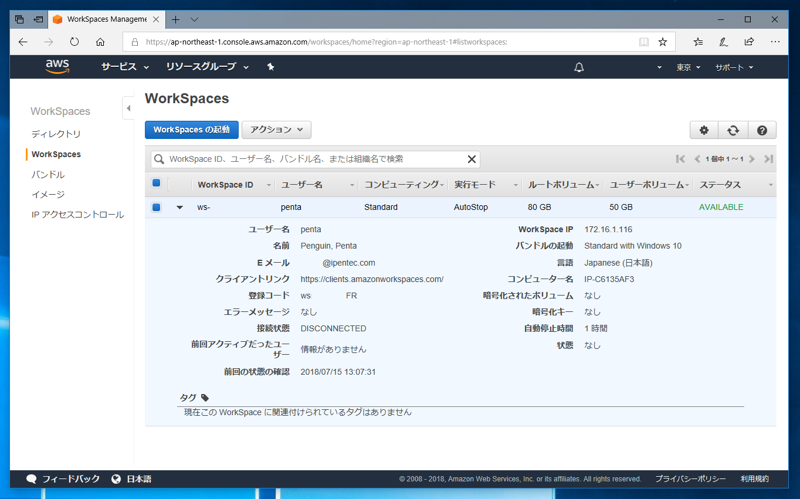Go to the browser home page
Viewport: 800px width, 499px height.
[x=100, y=42]
